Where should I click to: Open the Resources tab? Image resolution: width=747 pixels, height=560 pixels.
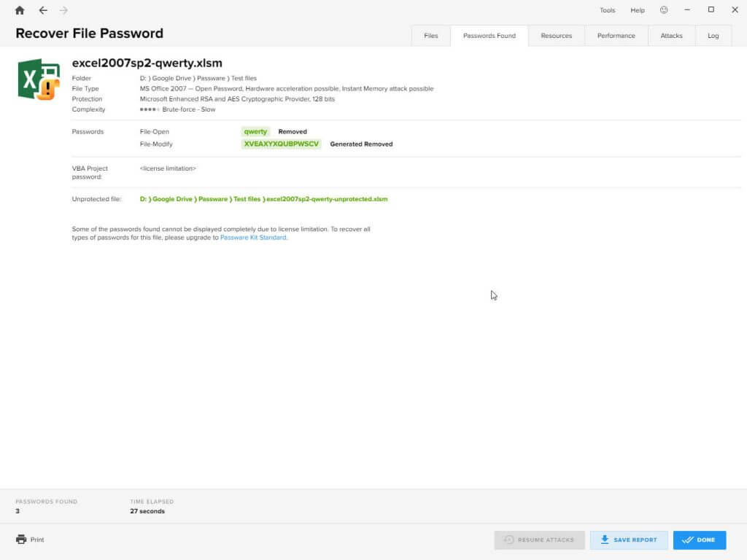[x=556, y=36]
